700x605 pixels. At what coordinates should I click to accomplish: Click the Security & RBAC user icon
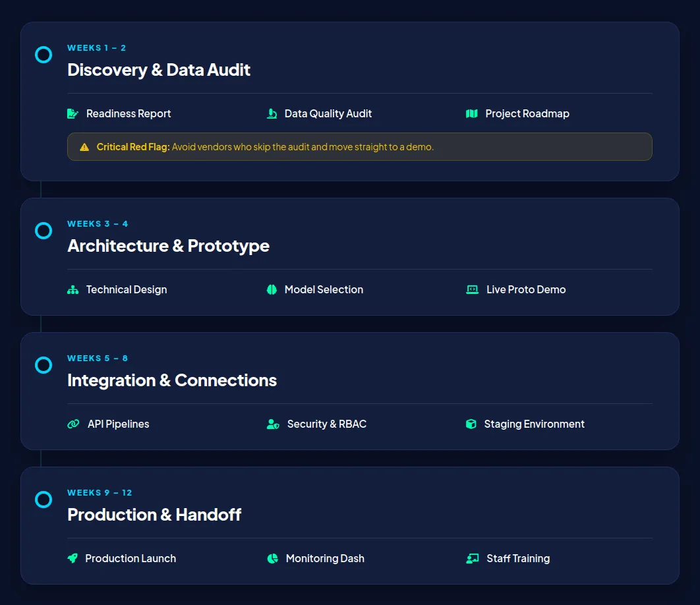point(273,424)
